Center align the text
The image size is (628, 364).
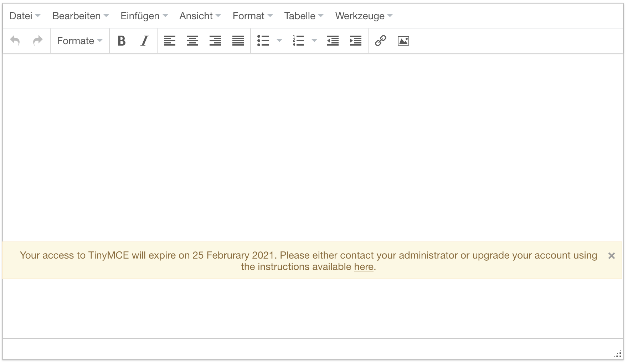pos(192,41)
